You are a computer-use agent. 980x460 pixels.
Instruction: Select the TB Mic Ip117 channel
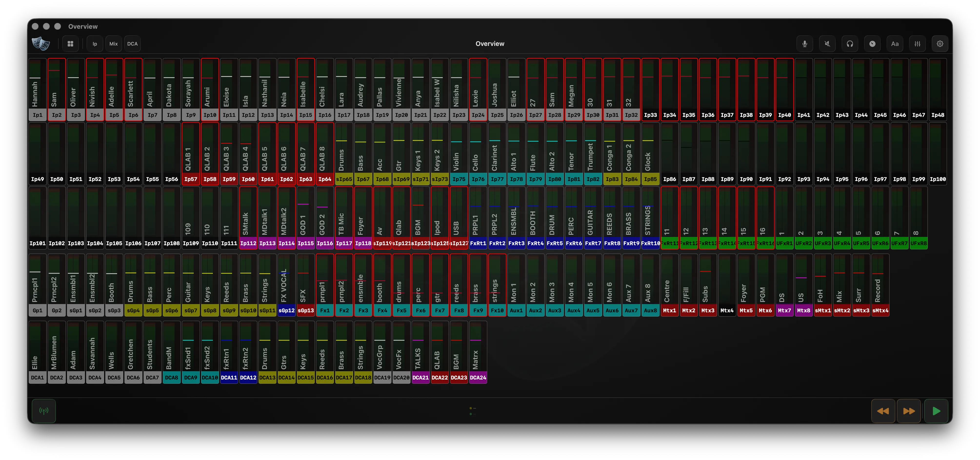(x=344, y=218)
